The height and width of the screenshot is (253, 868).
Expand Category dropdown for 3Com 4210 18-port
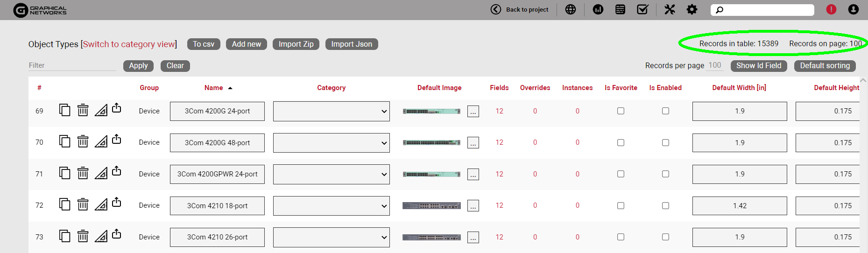coord(331,206)
